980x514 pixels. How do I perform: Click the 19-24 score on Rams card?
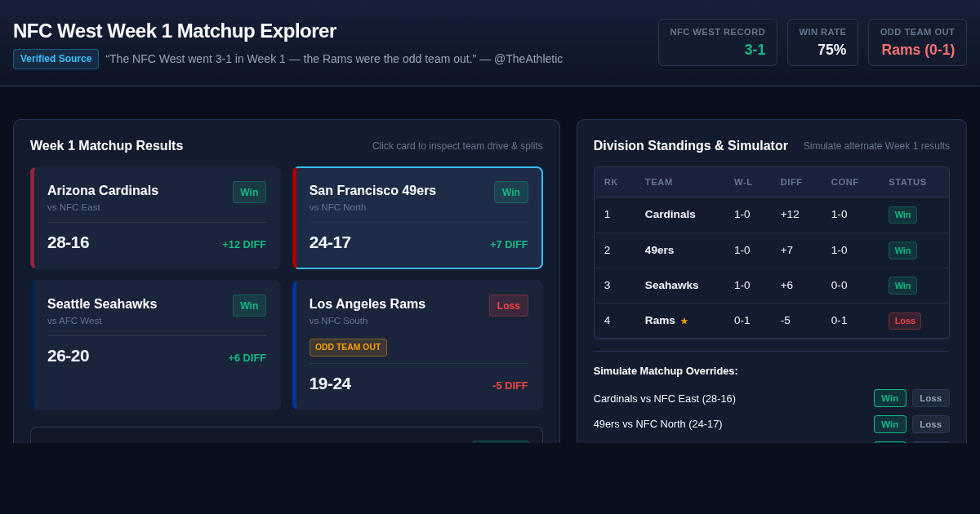330,383
